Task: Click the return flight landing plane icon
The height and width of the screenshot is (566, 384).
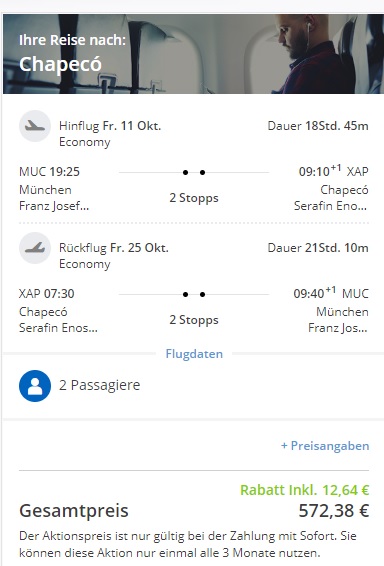Action: pyautogui.click(x=35, y=248)
